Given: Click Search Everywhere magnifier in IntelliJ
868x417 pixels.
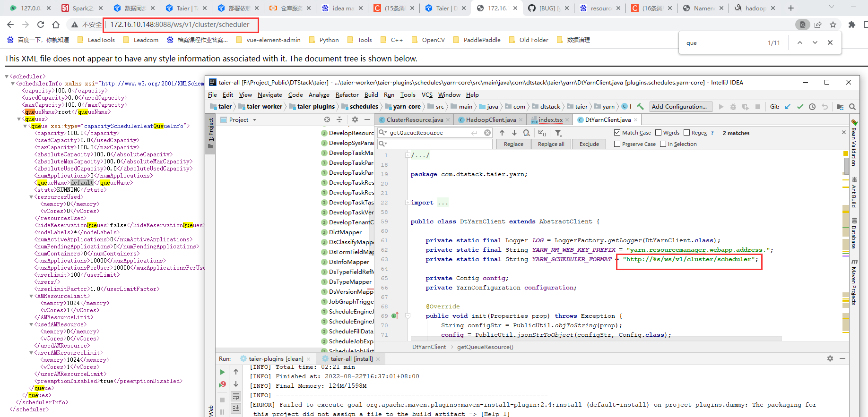Looking at the screenshot, I should 852,107.
